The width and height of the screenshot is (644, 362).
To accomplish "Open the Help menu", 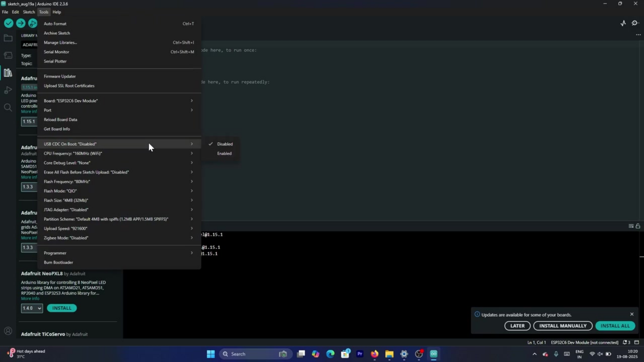I will (x=57, y=12).
